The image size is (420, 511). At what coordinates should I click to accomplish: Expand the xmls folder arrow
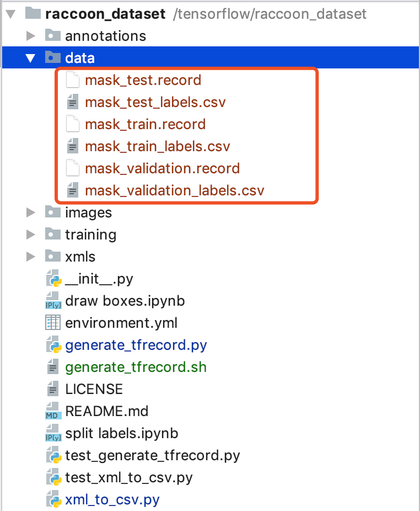pyautogui.click(x=31, y=257)
